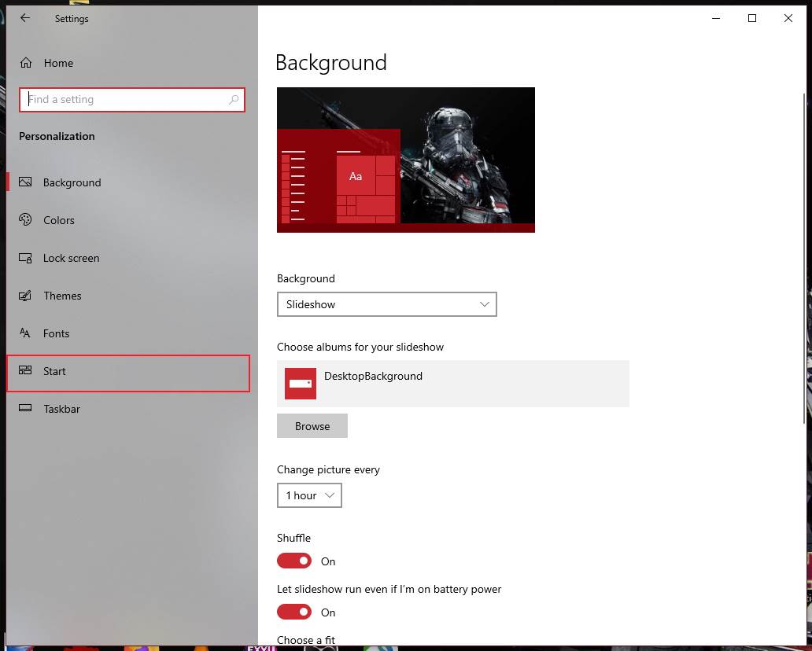Expand the Slideshow selection chevron
Screen dimensions: 812x651
point(485,304)
